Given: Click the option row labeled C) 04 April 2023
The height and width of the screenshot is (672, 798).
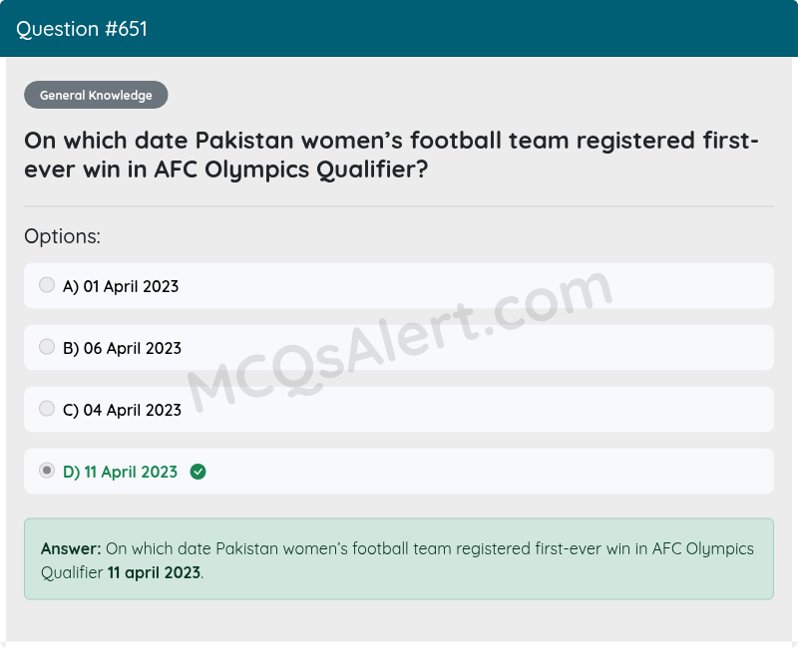Looking at the screenshot, I should [399, 409].
